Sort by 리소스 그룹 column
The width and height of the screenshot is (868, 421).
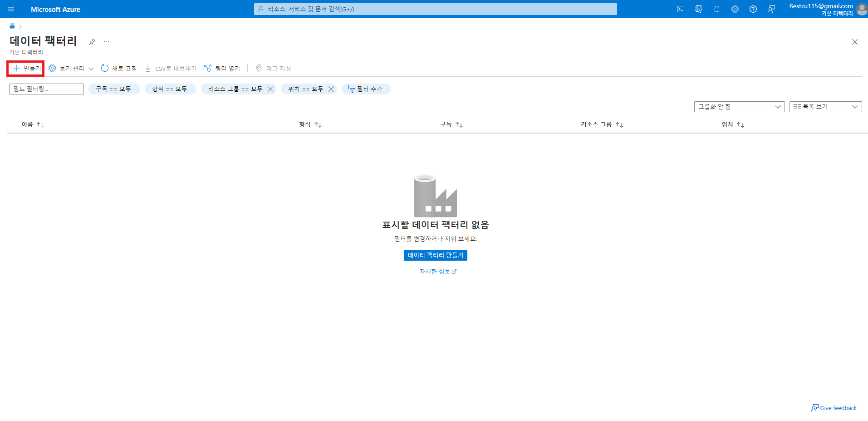click(602, 124)
